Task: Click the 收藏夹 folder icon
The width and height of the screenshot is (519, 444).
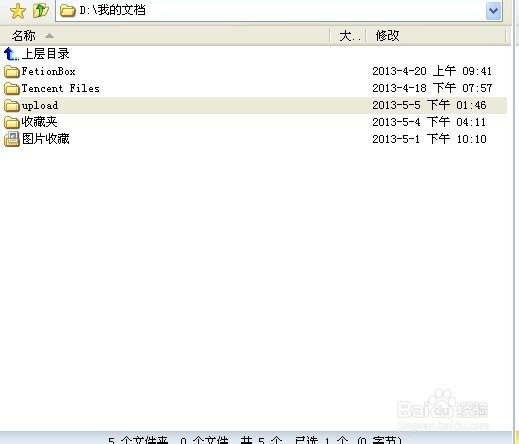Action: (x=12, y=122)
